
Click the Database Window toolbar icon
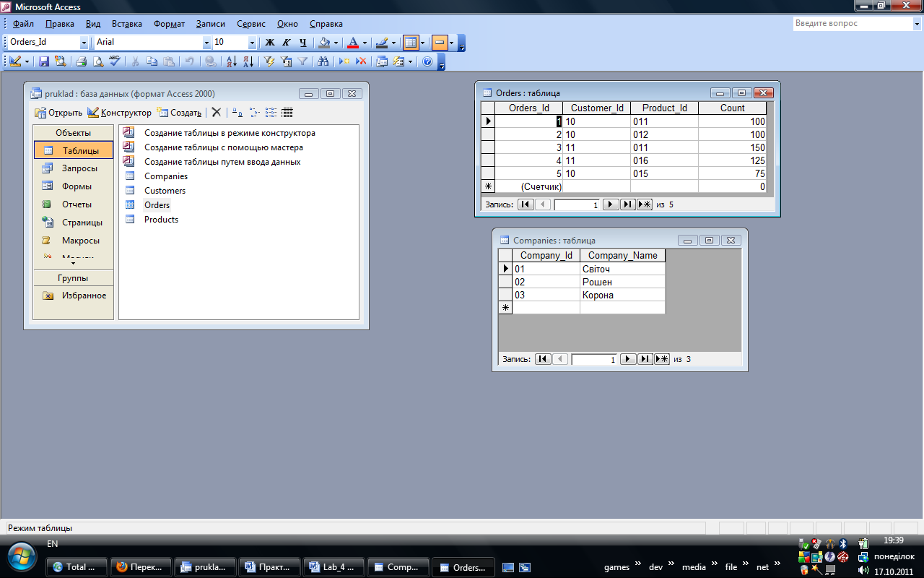coord(383,62)
